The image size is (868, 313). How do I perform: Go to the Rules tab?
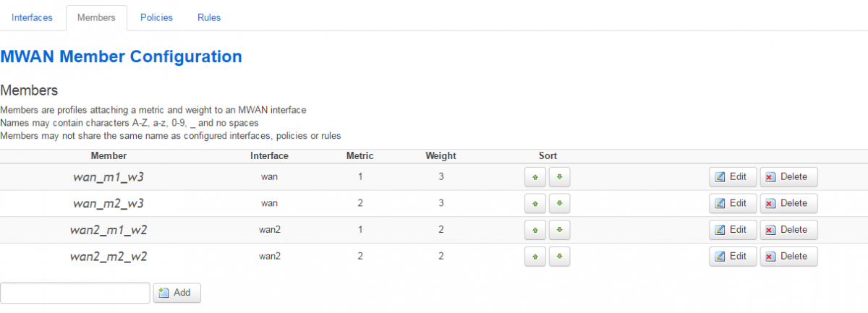(x=209, y=17)
